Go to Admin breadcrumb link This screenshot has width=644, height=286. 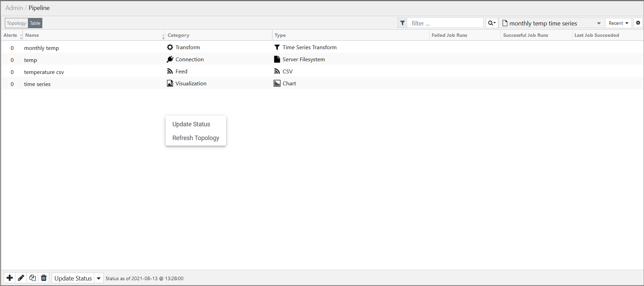(x=14, y=8)
